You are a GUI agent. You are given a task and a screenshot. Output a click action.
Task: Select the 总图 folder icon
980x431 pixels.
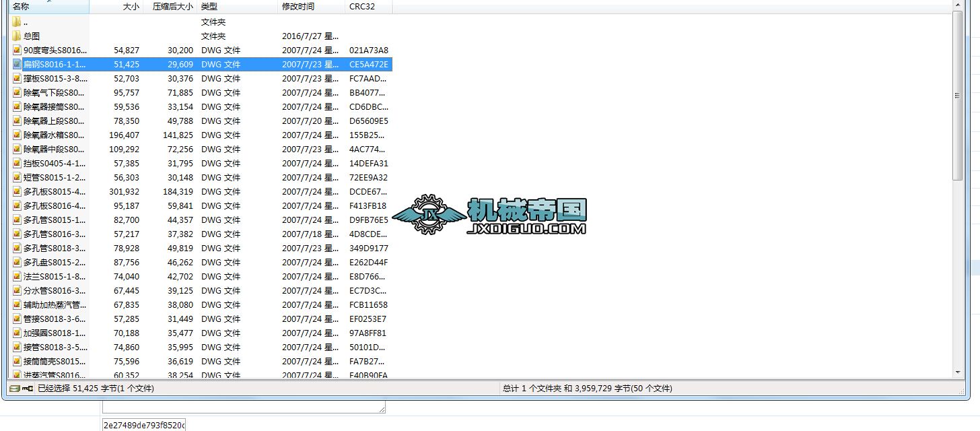tap(17, 36)
